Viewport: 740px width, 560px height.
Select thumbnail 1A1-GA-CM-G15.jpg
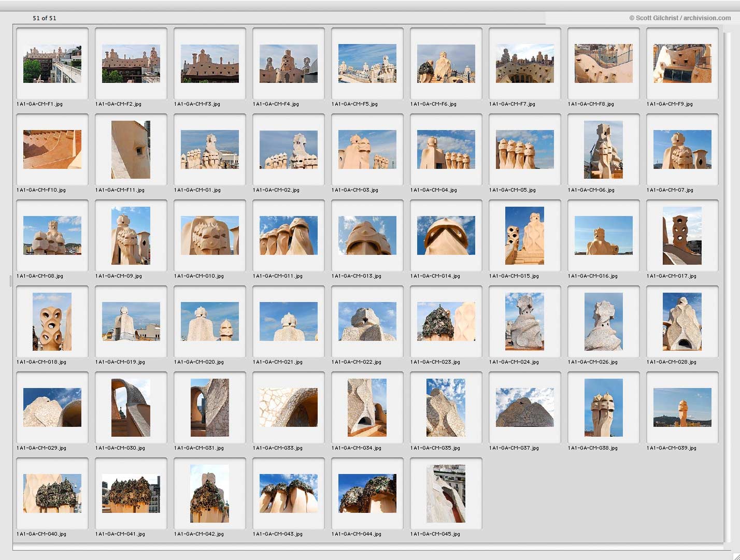point(525,236)
